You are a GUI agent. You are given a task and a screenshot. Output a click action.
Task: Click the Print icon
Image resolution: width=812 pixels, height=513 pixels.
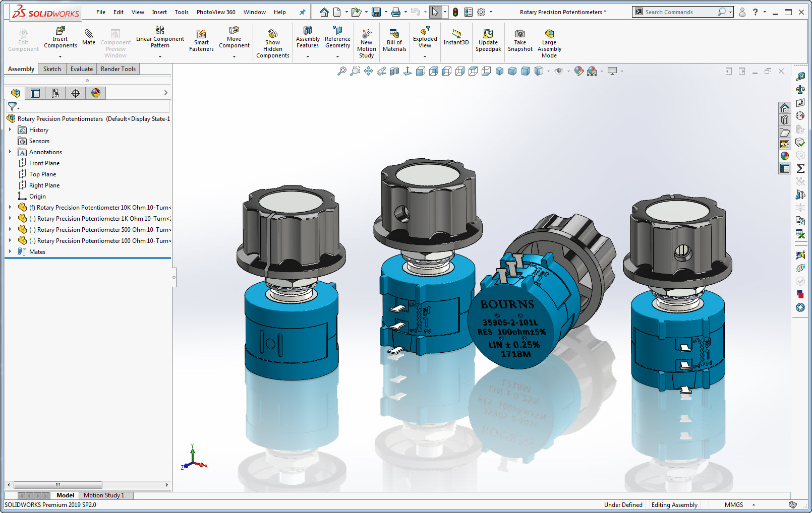click(396, 12)
